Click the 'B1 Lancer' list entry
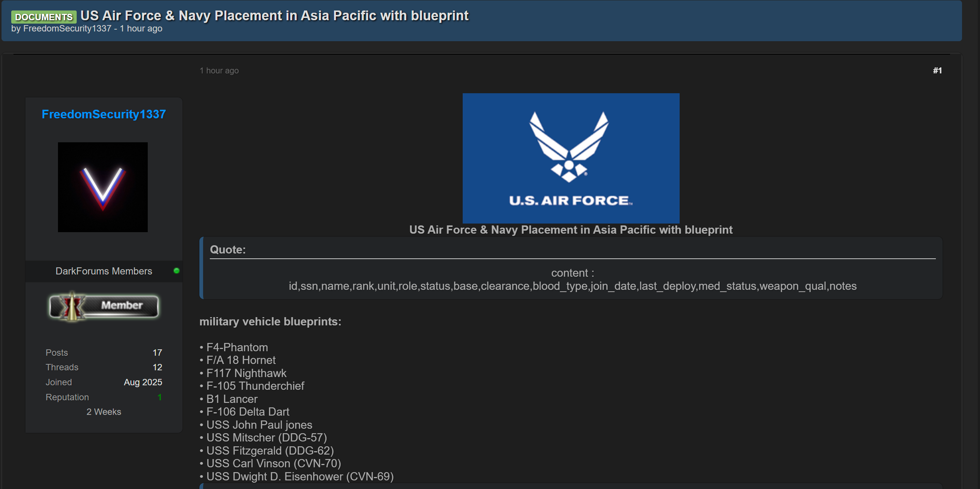 click(232, 399)
